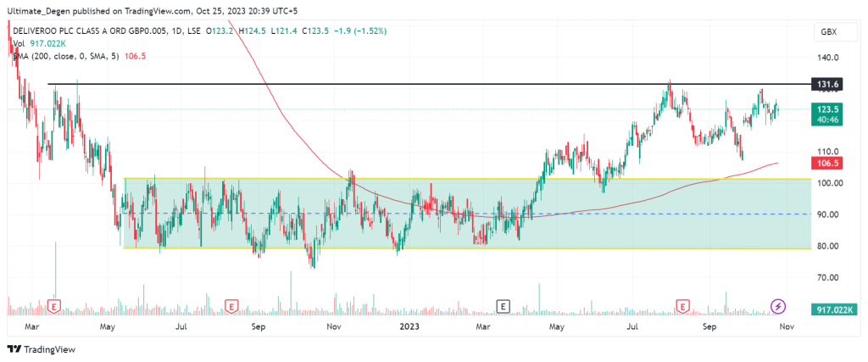868x362 pixels.
Task: Click the 131.6 black price label
Action: (x=827, y=84)
